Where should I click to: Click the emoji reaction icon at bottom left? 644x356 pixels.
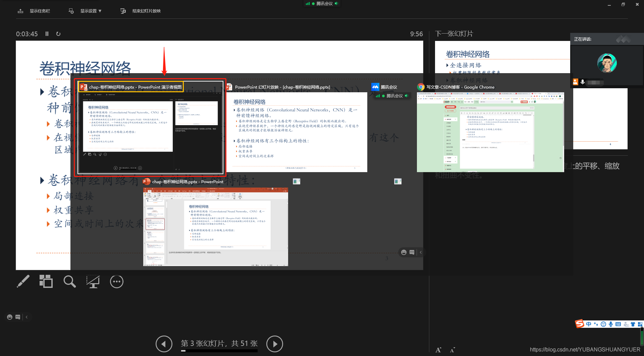[x=10, y=317]
